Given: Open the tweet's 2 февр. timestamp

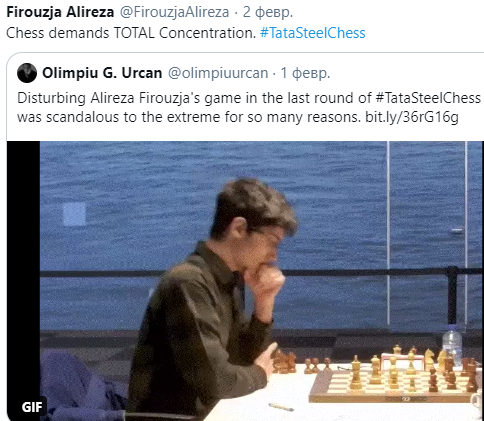Looking at the screenshot, I should click(268, 12).
